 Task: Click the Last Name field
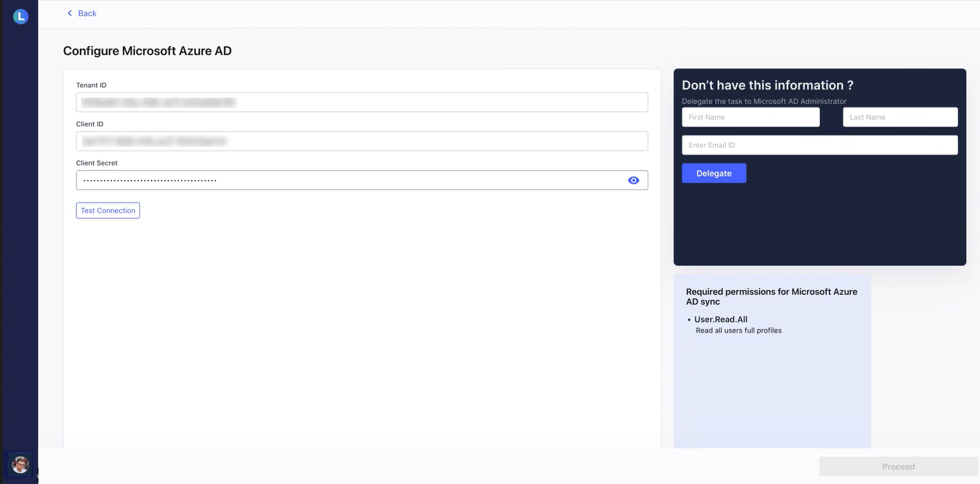900,117
